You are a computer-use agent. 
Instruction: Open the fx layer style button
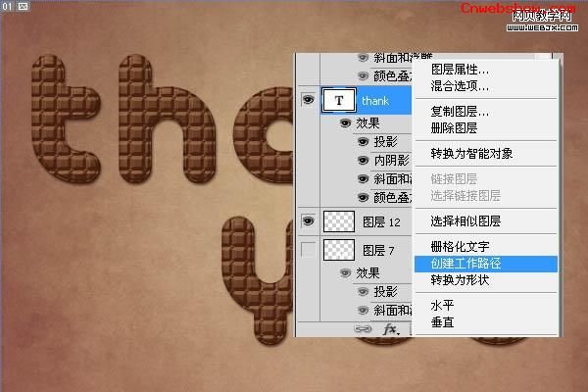click(x=391, y=329)
